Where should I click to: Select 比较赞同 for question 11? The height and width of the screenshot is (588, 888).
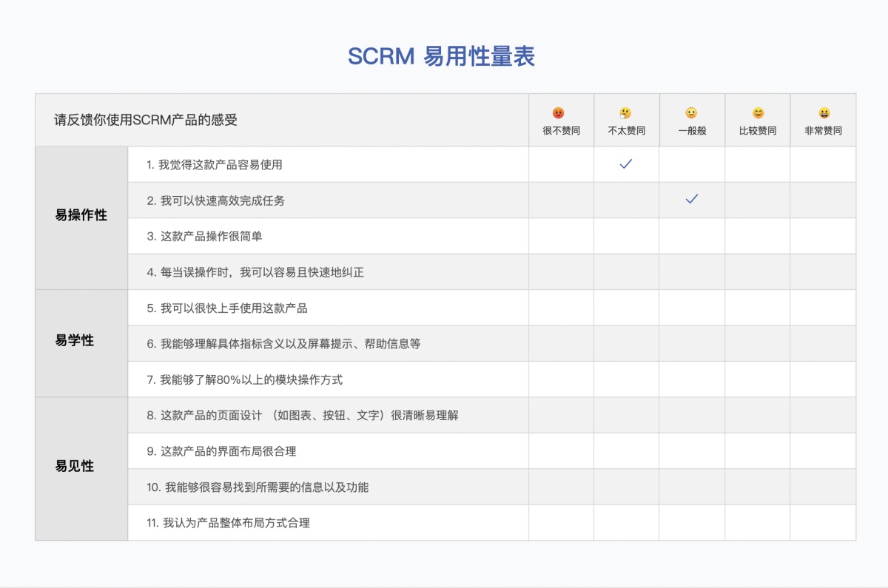(757, 522)
